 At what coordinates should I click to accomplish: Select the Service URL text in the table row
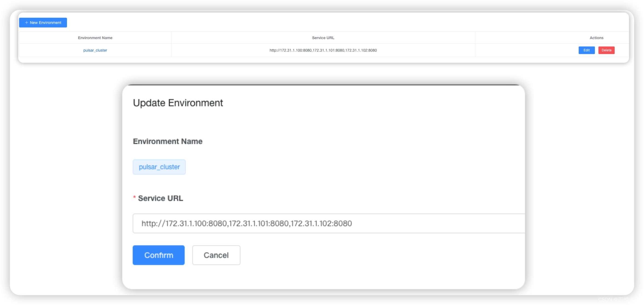point(323,50)
